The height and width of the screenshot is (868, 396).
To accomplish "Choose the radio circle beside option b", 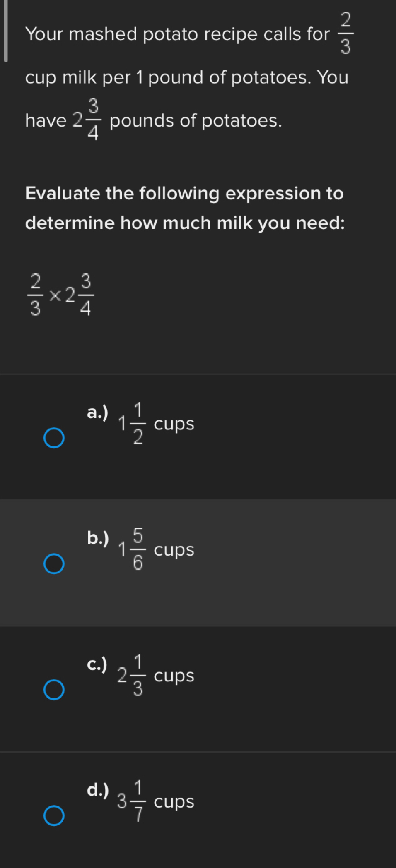I will point(54,564).
